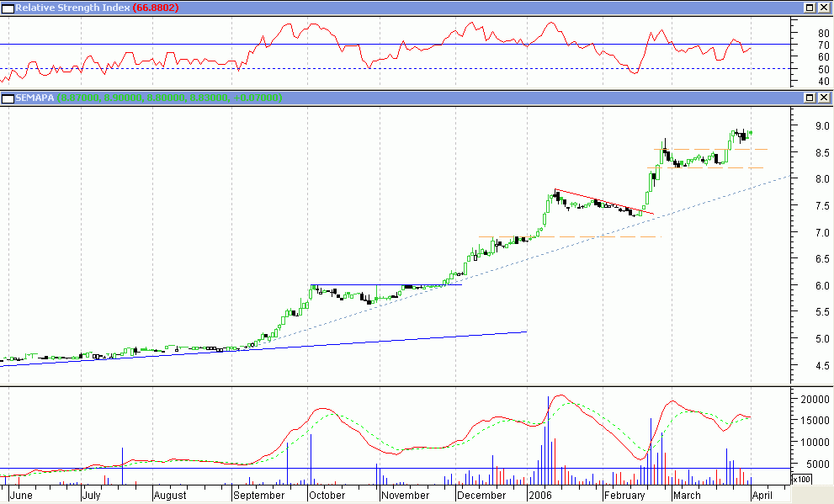Click the 50 level on the RSI axis

point(824,70)
